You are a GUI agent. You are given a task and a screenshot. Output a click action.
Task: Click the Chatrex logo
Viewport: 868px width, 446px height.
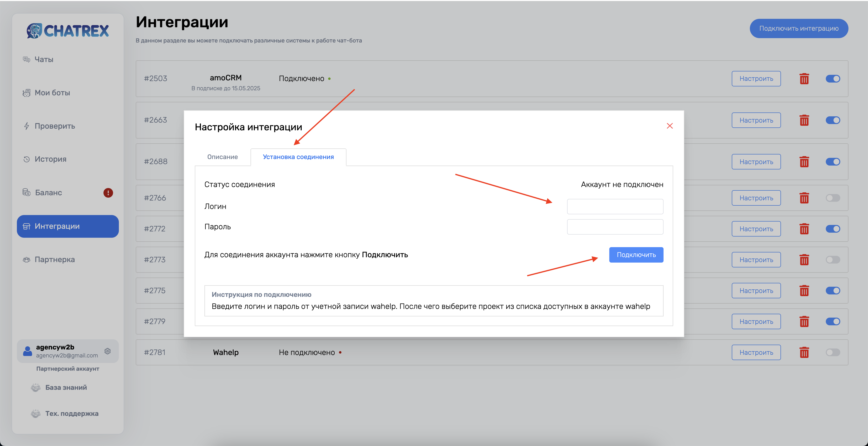pos(68,31)
